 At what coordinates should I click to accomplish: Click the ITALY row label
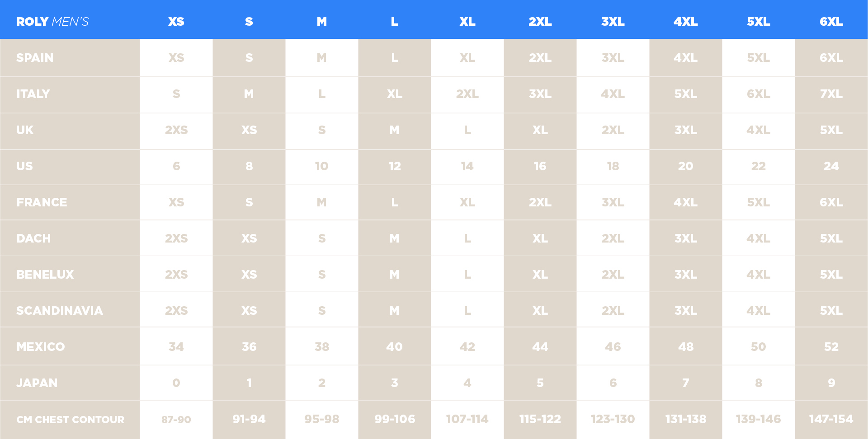click(33, 94)
